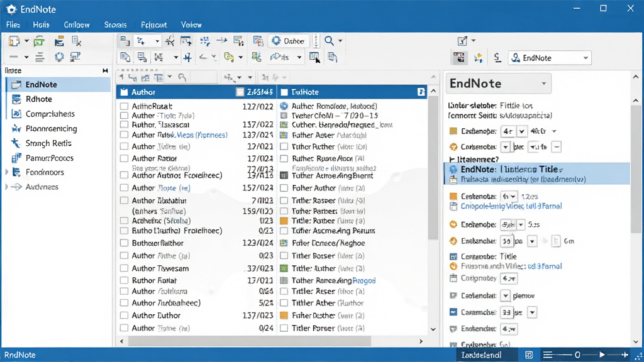
Task: Toggle the header checkbox beside 2/43/45
Action: click(x=240, y=92)
